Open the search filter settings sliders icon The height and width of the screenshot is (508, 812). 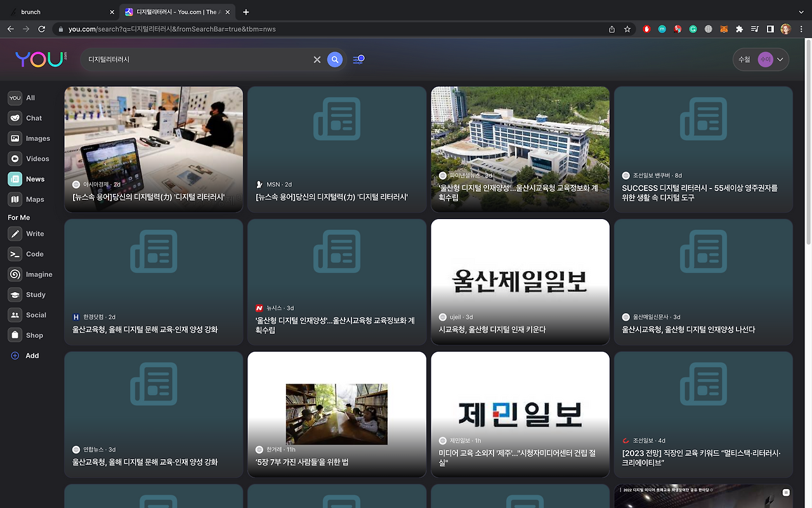(x=358, y=60)
